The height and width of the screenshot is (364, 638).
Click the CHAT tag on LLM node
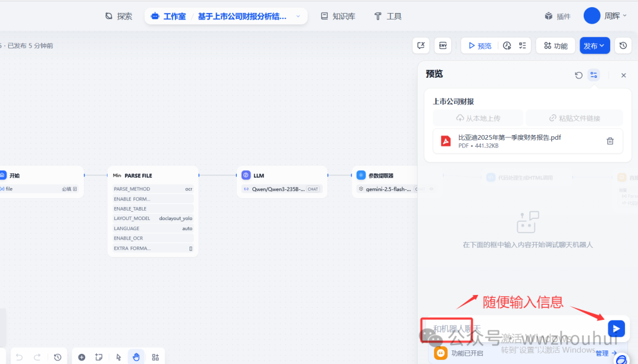313,189
